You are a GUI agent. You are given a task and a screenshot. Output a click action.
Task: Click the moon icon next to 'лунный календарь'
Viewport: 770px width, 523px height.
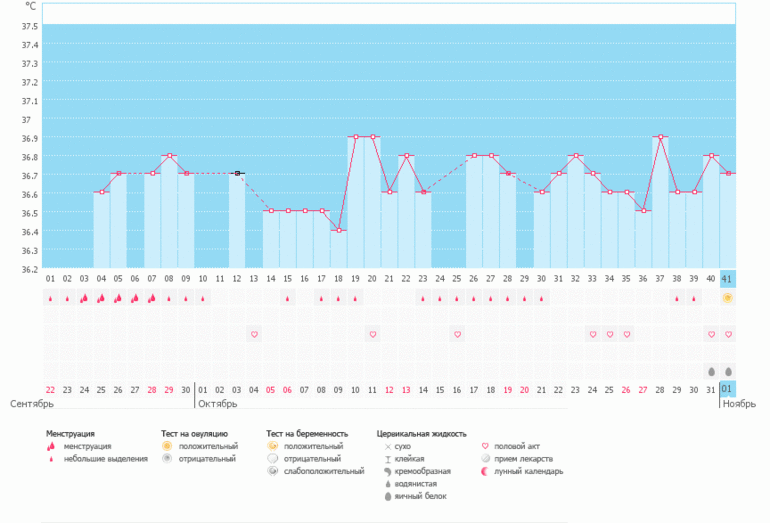pos(487,471)
